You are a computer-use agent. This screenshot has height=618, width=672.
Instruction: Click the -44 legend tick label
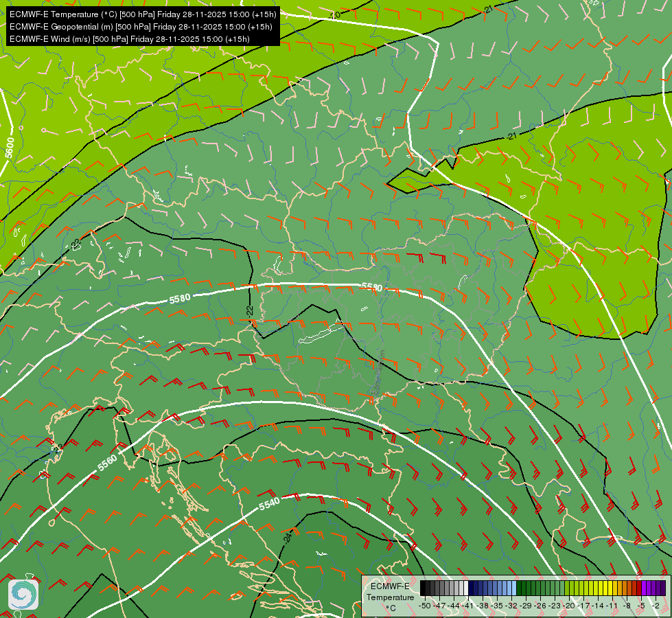tap(454, 606)
